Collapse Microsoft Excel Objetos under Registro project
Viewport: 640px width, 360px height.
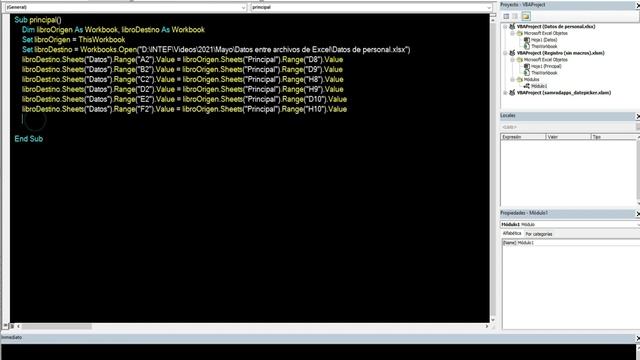pos(512,60)
